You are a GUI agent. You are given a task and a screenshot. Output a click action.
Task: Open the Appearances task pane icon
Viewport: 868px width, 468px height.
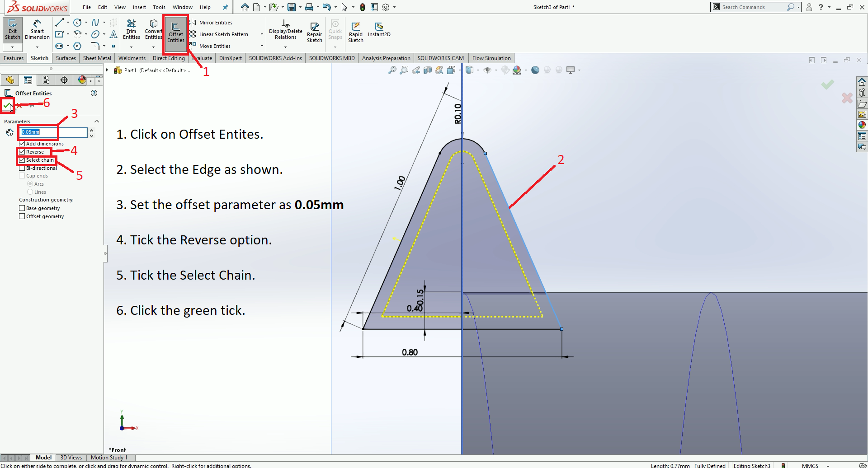pyautogui.click(x=862, y=125)
